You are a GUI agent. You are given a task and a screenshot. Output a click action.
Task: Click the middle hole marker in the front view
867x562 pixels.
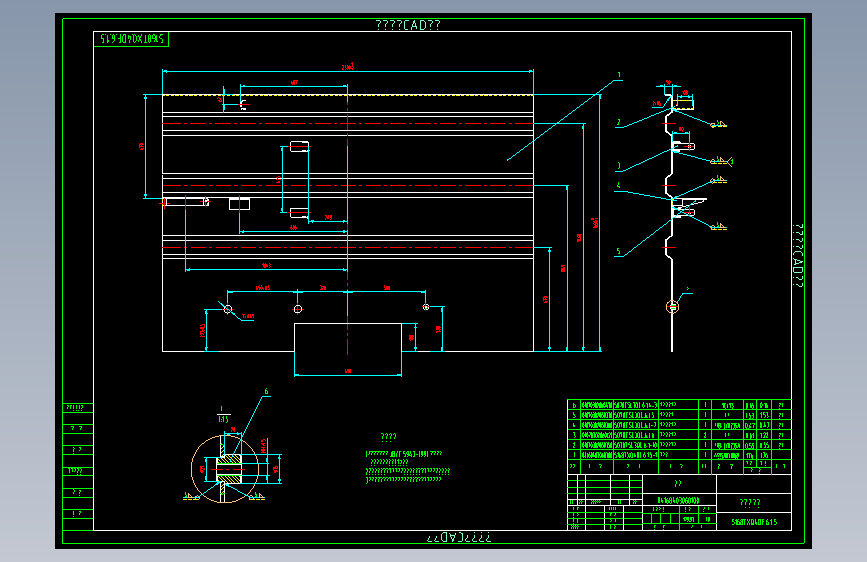click(297, 309)
